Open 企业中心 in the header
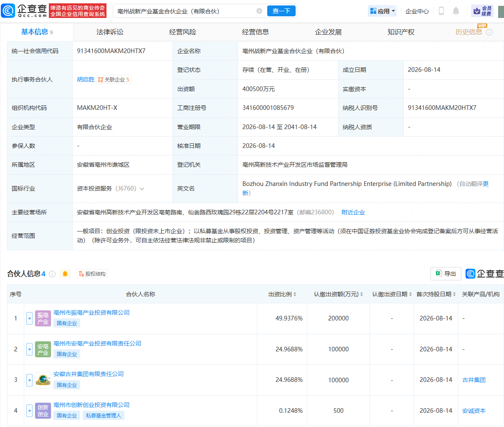The height and width of the screenshot is (427, 504). click(x=417, y=11)
